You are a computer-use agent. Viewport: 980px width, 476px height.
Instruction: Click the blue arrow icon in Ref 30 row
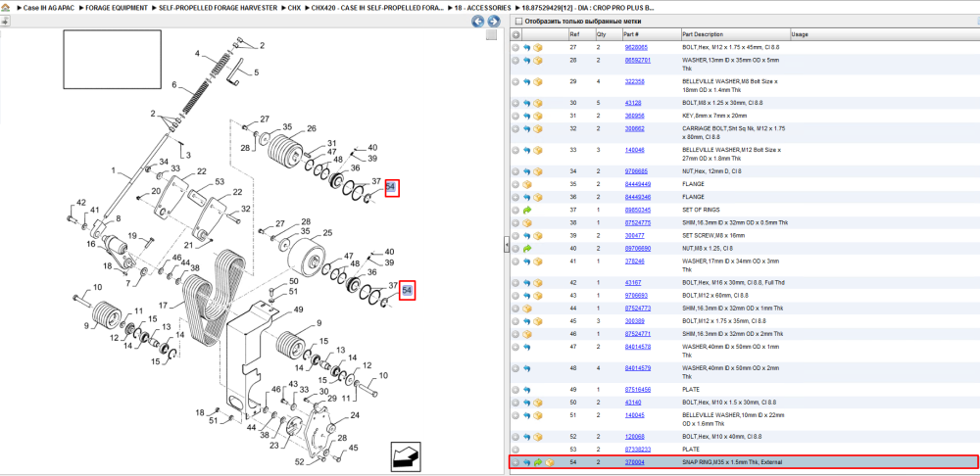(x=527, y=103)
